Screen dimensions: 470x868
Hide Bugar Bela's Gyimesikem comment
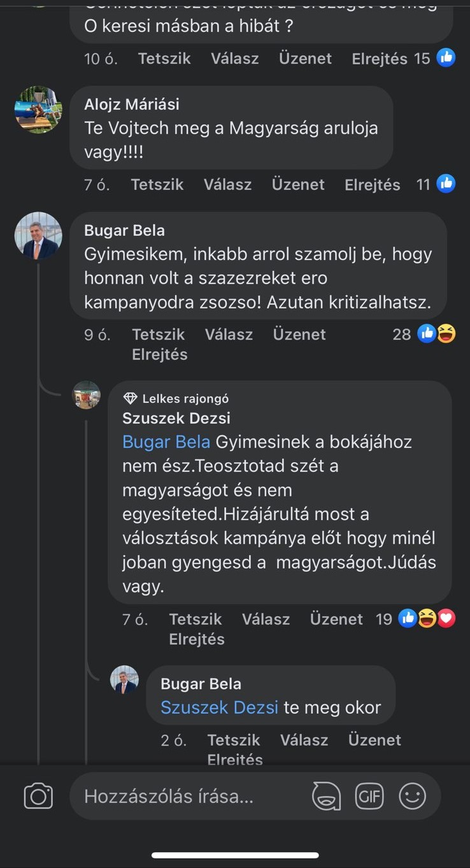point(160,354)
